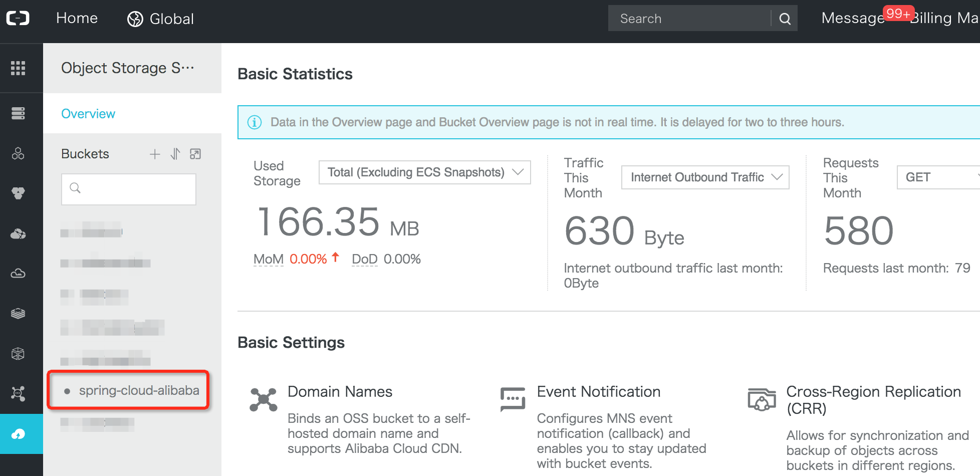
Task: Click the shield-shaped sidebar icon
Action: (18, 193)
